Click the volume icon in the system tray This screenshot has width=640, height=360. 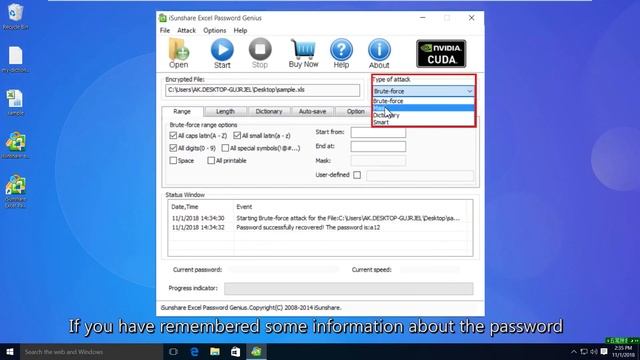tap(594, 351)
